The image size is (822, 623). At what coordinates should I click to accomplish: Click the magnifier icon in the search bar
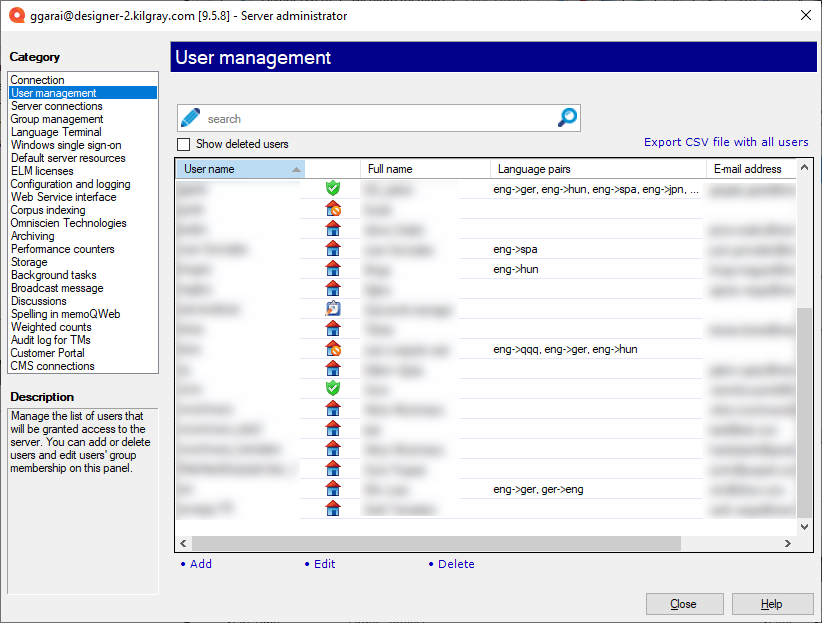click(567, 117)
